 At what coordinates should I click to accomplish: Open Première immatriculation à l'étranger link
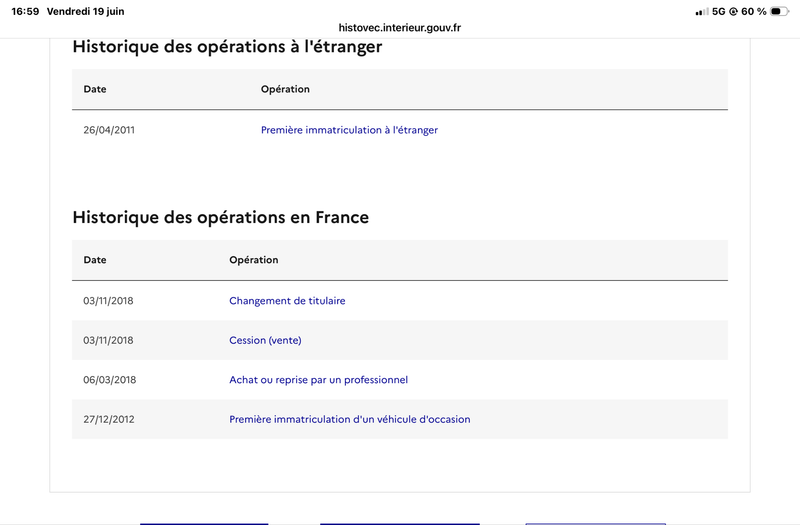click(349, 130)
